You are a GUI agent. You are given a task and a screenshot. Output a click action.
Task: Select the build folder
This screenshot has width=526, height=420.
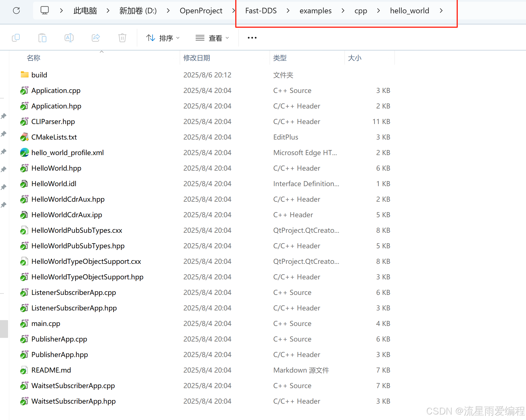pos(39,75)
